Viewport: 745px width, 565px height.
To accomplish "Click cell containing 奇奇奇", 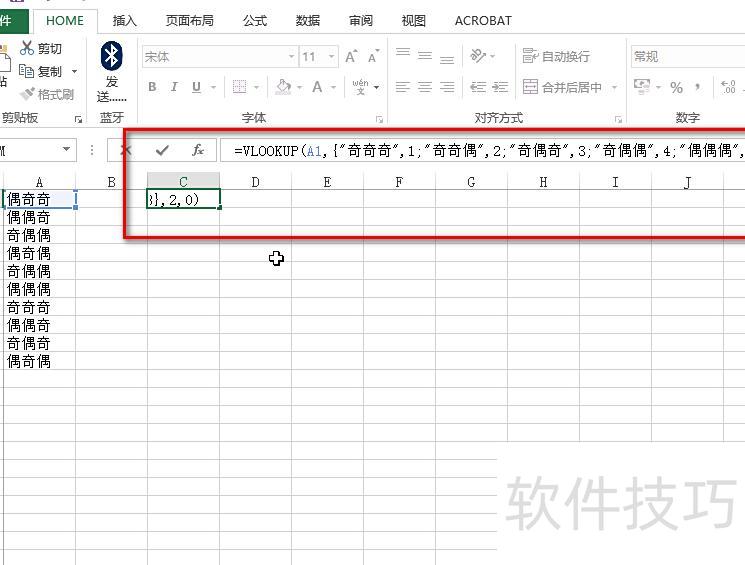I will (39, 307).
